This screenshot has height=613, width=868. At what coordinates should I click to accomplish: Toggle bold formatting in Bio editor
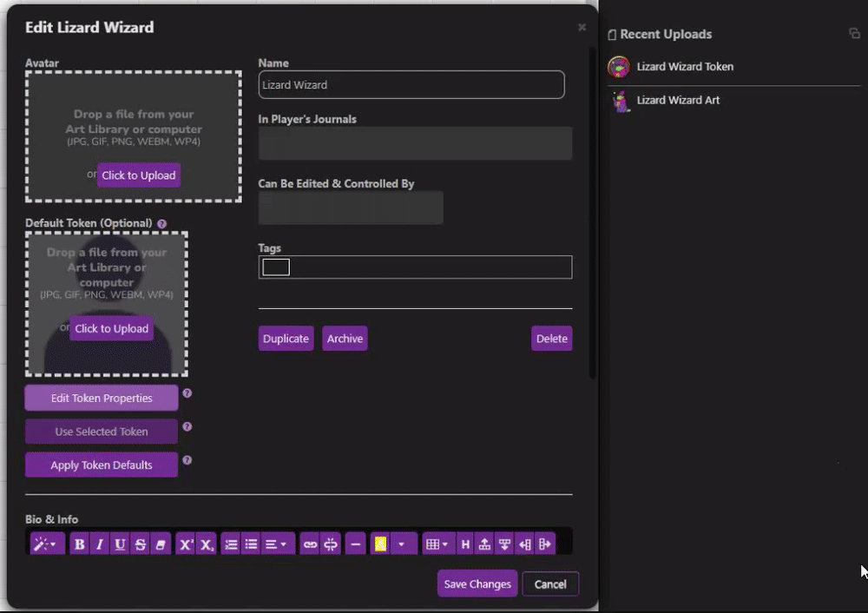(x=80, y=544)
